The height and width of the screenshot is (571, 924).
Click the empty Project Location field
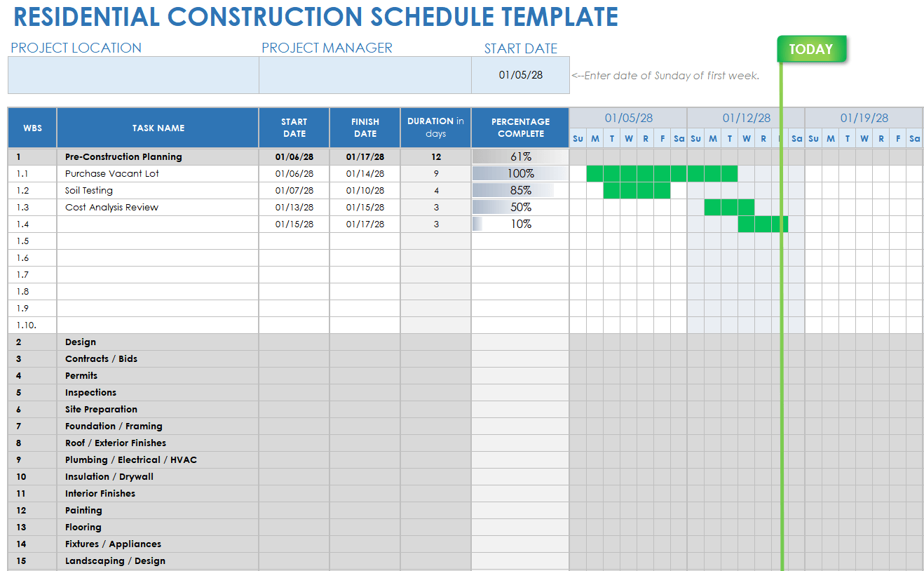[133, 75]
